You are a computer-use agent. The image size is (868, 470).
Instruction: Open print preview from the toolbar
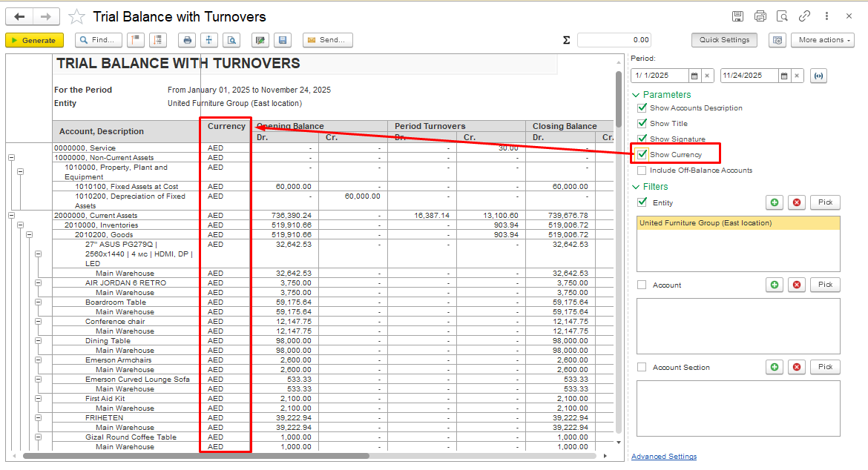tap(231, 40)
